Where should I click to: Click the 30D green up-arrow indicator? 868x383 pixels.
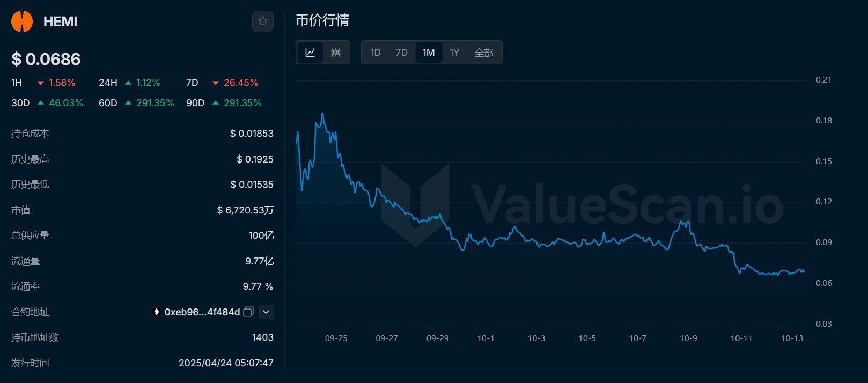41,103
